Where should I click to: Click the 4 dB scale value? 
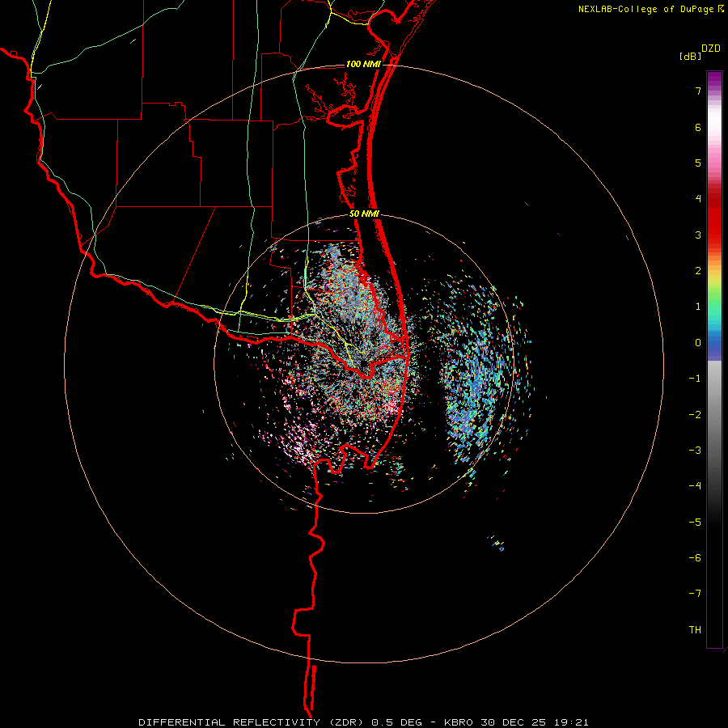click(698, 199)
